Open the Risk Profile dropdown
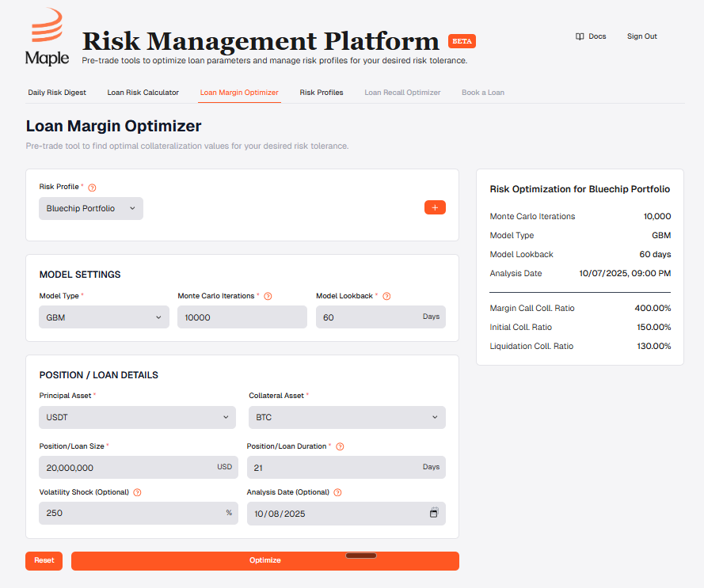704x588 pixels. point(90,208)
